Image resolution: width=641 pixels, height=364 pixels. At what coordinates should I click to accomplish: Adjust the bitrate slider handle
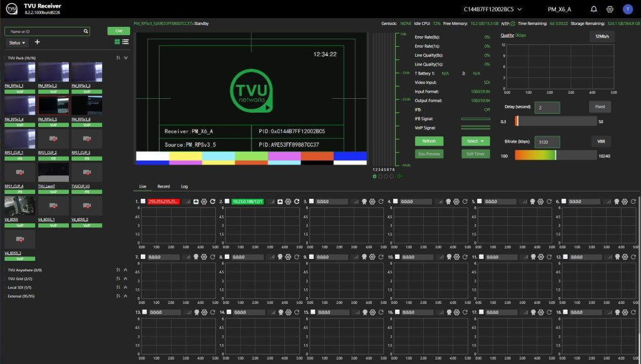point(556,155)
